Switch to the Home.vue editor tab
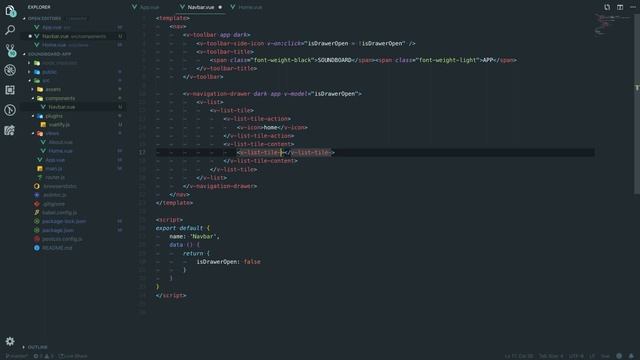 (x=247, y=7)
